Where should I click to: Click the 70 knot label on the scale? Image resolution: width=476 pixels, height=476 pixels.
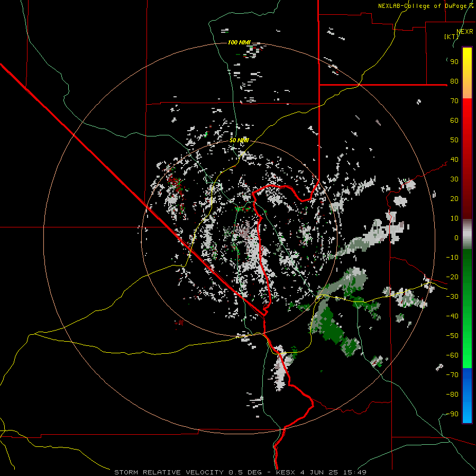454,101
